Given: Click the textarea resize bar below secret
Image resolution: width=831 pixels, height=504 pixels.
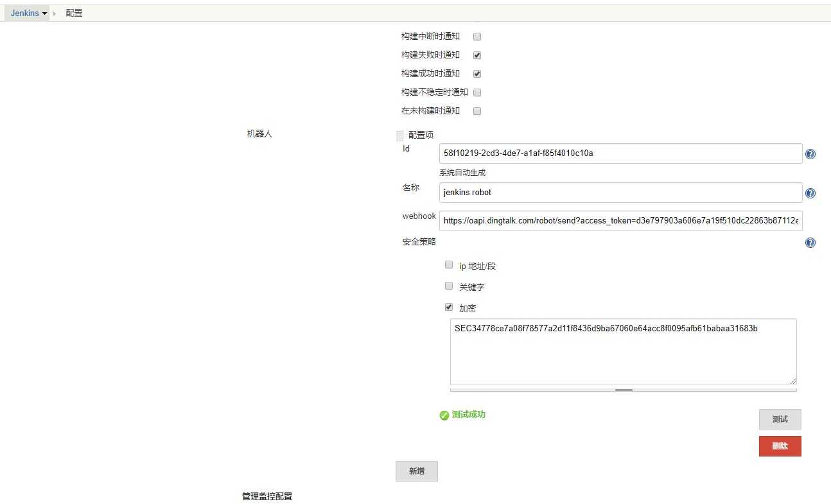Looking at the screenshot, I should [623, 390].
